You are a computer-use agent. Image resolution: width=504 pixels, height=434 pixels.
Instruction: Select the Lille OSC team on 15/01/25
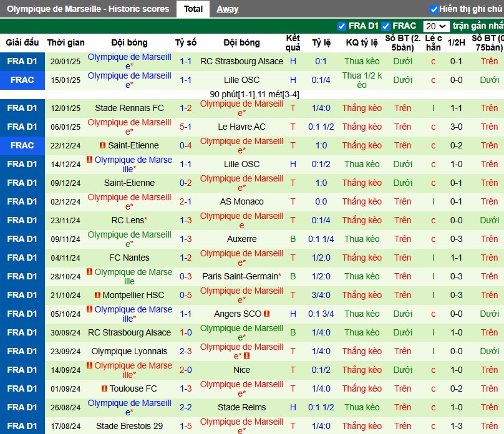click(242, 80)
